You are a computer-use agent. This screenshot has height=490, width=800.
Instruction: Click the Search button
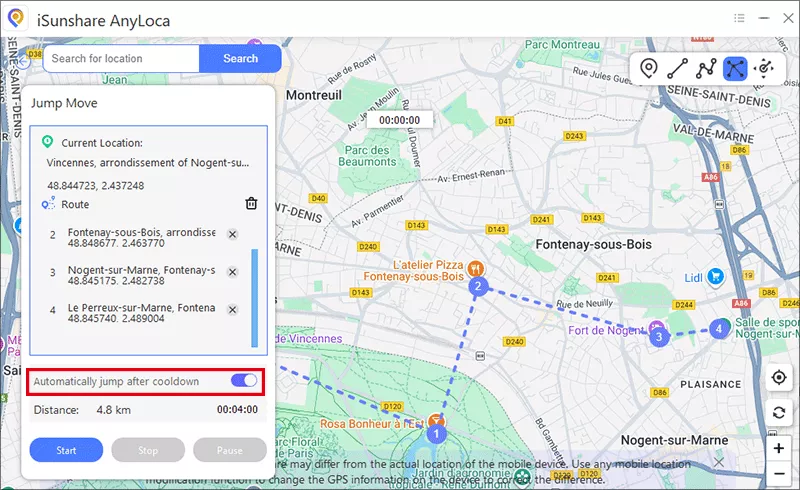240,58
